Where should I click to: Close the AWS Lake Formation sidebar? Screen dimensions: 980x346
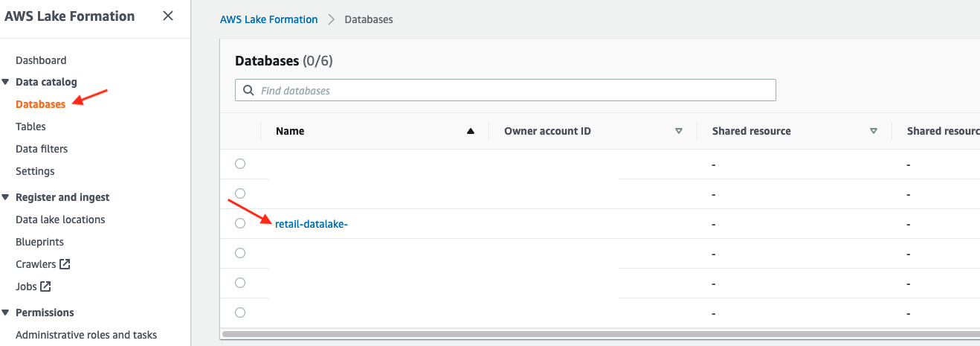(x=168, y=16)
